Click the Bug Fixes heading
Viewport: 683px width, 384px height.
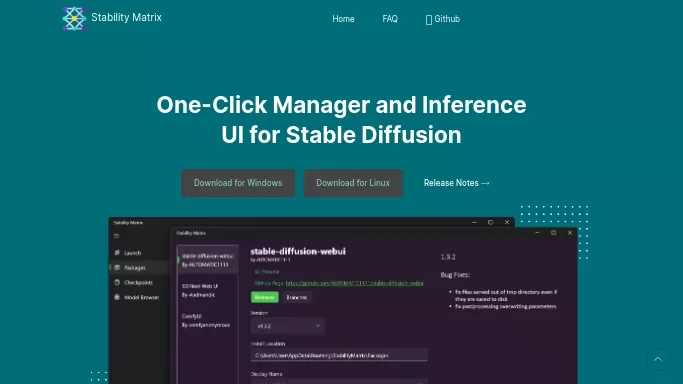point(455,275)
